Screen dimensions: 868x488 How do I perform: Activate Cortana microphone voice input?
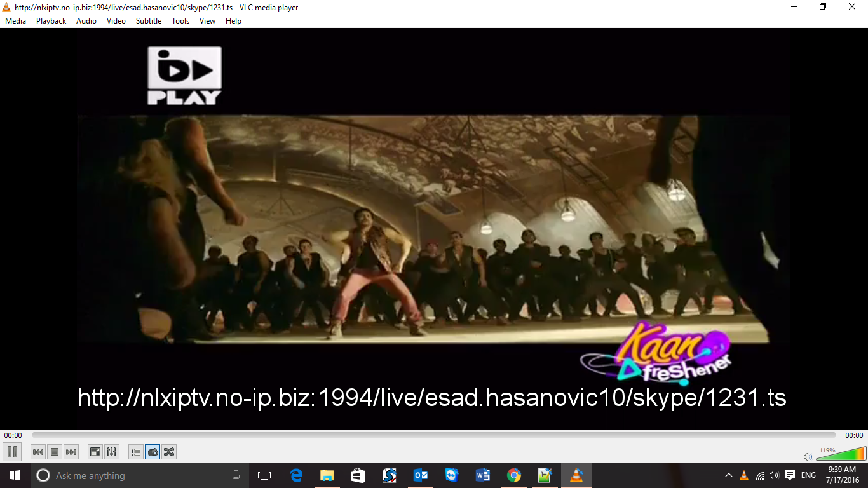236,475
